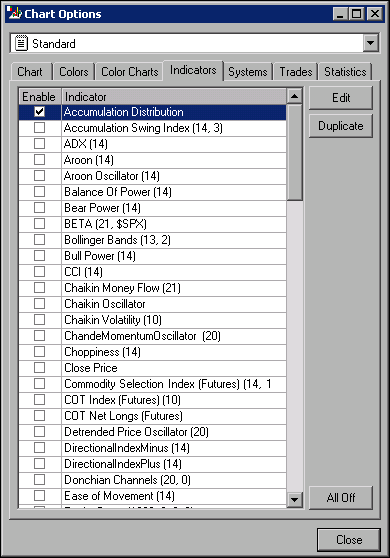Tick the Chaikin Money Flow (21) checkbox

39,288
